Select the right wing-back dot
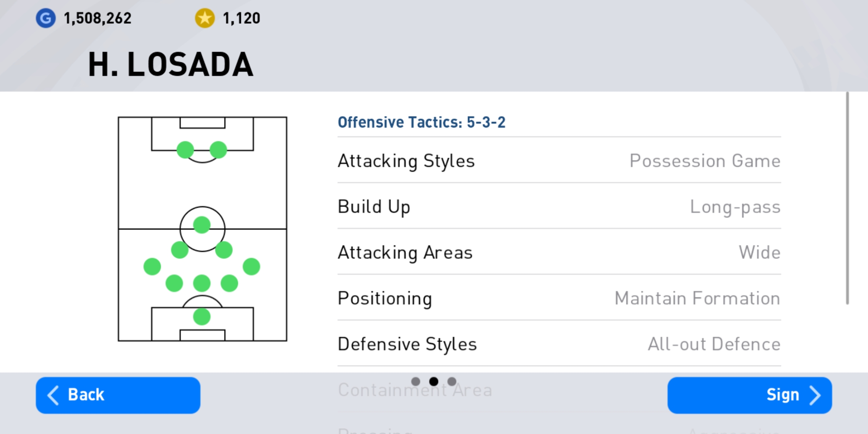The height and width of the screenshot is (434, 868). coord(252,266)
